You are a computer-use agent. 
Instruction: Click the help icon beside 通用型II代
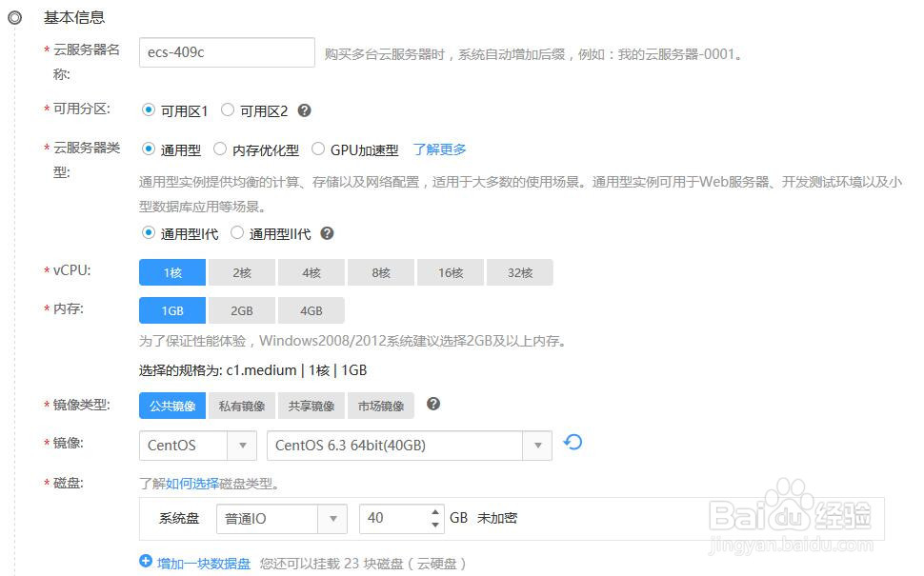tap(327, 233)
